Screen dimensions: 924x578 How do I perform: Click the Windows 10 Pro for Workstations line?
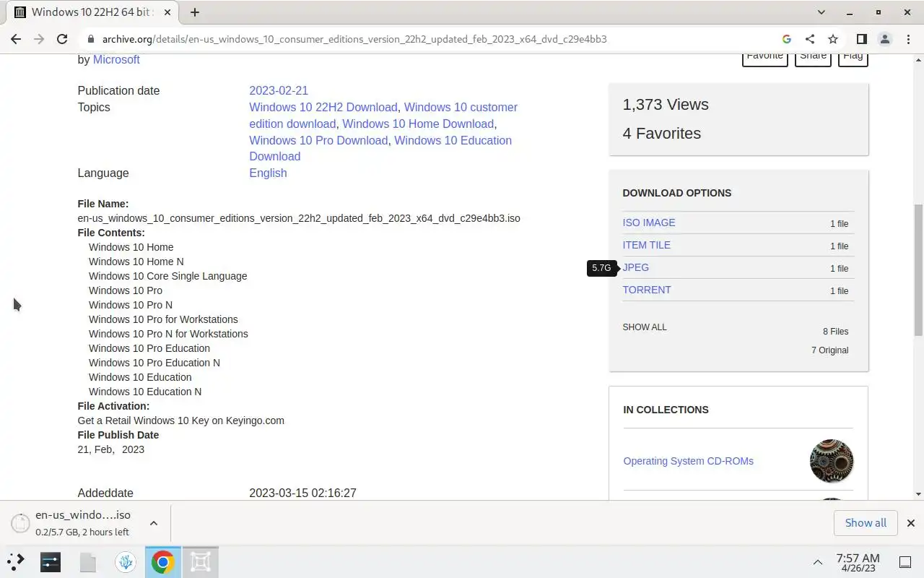[x=163, y=319]
